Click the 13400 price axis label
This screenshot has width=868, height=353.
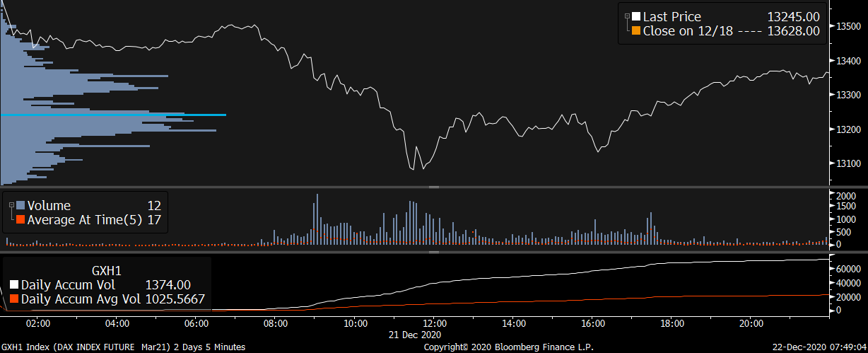[x=848, y=61]
